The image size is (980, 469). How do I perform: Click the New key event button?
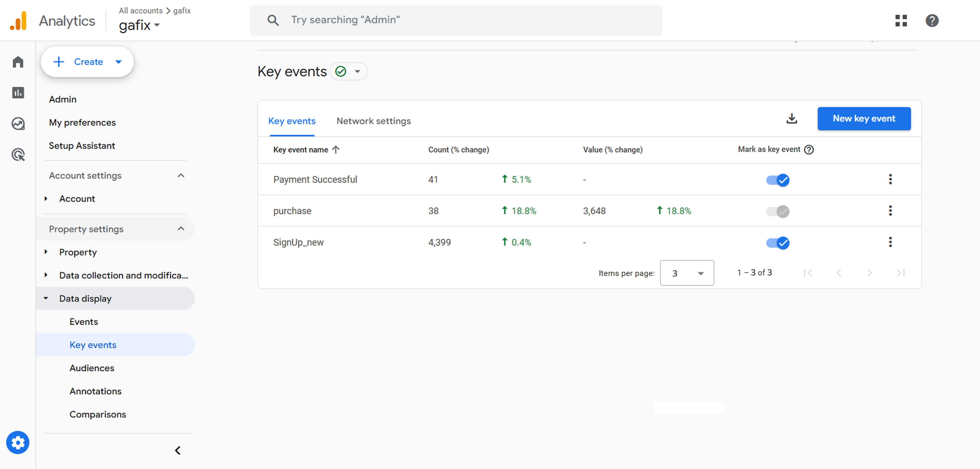click(x=864, y=119)
